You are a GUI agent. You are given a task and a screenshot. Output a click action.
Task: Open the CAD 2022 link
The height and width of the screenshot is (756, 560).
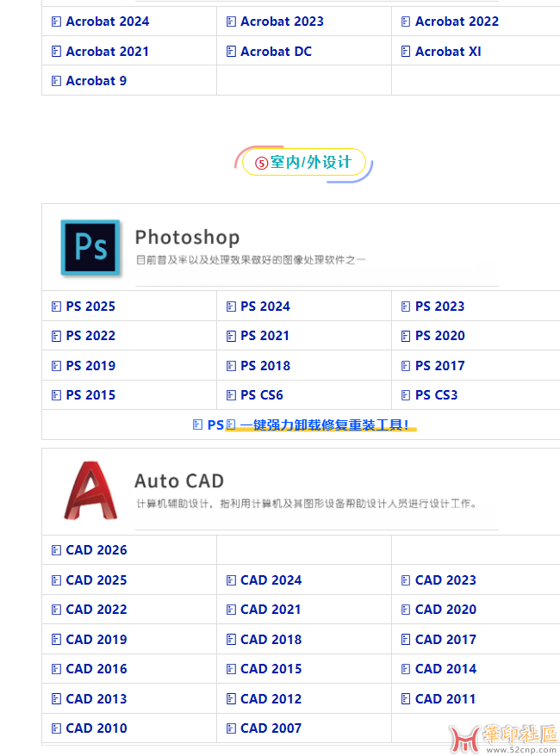click(96, 609)
